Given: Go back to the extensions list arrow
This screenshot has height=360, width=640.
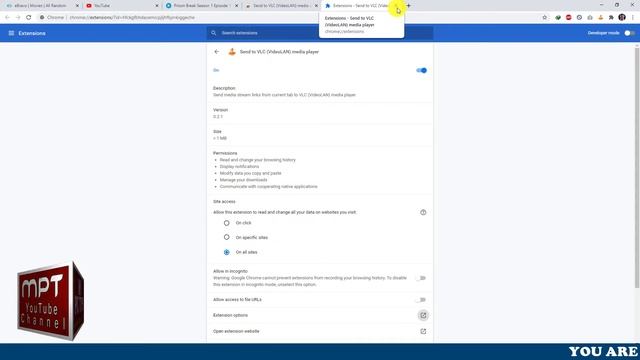Looking at the screenshot, I should click(x=217, y=52).
